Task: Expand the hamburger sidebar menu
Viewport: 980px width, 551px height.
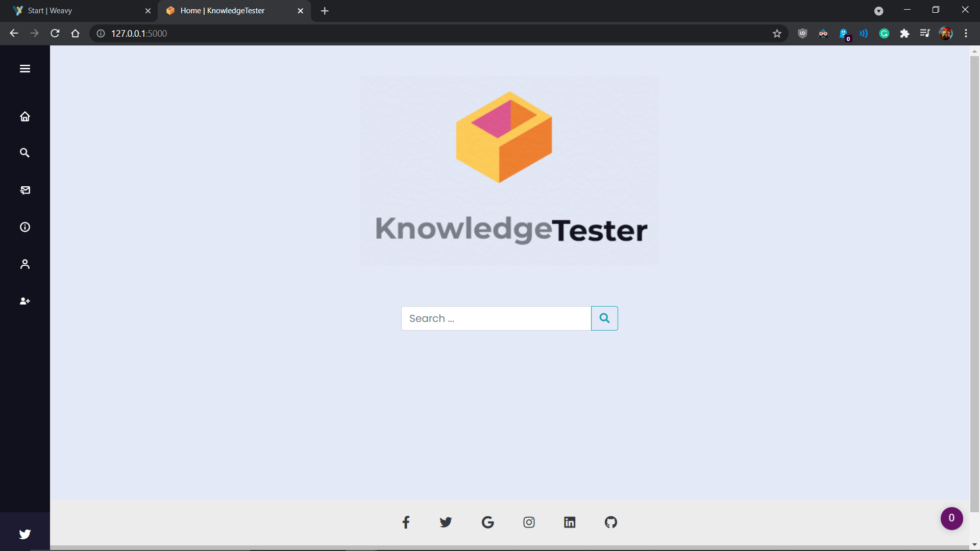Action: coord(25,69)
